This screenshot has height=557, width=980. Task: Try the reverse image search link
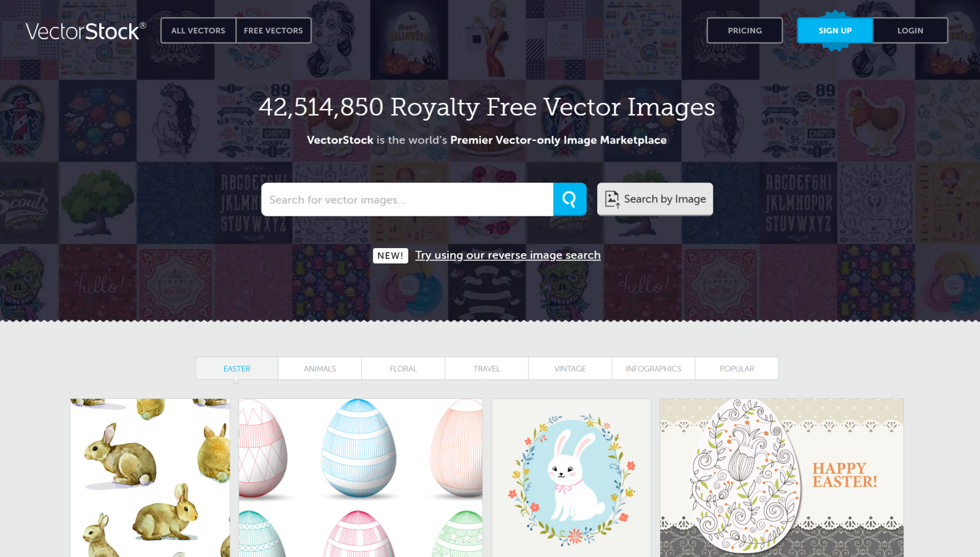(x=508, y=255)
